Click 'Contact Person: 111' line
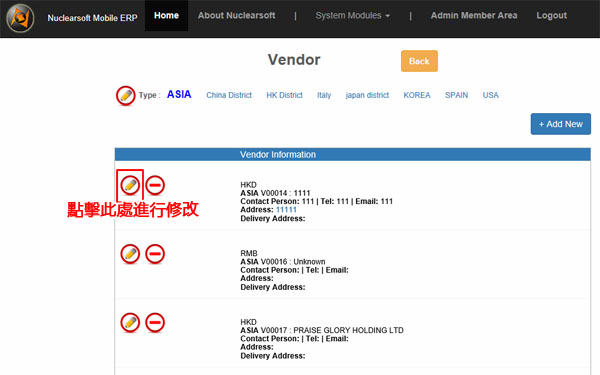 [x=316, y=201]
